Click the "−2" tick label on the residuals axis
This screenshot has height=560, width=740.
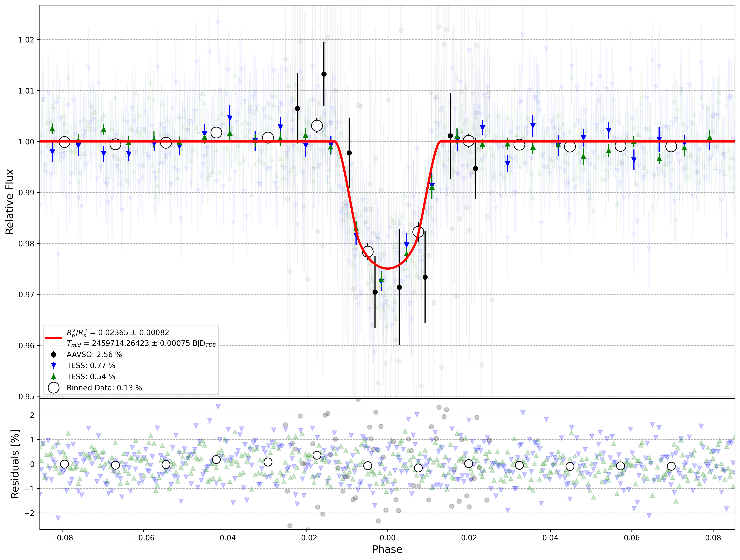29,513
